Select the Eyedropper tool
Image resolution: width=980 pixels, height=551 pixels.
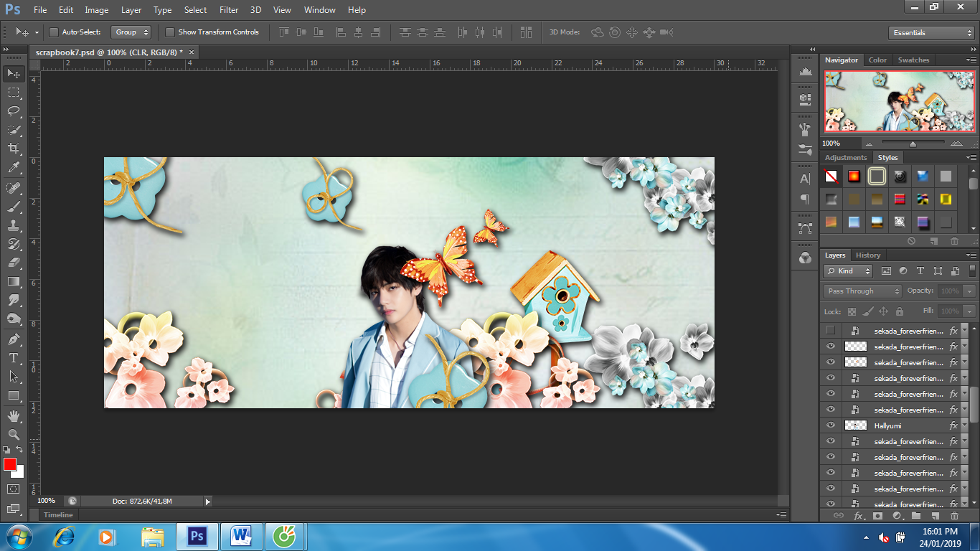(14, 167)
